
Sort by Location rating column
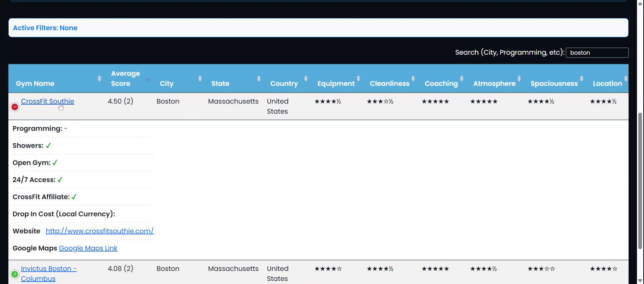tap(607, 79)
